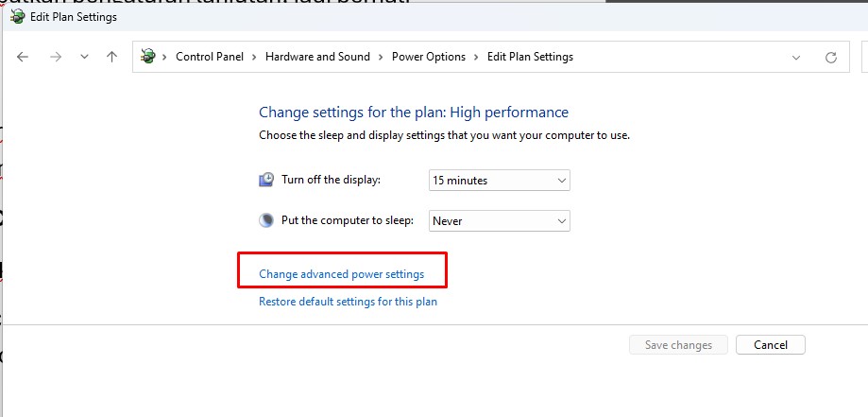The image size is (868, 417).
Task: Navigate to Power Options breadcrumb
Action: point(429,57)
